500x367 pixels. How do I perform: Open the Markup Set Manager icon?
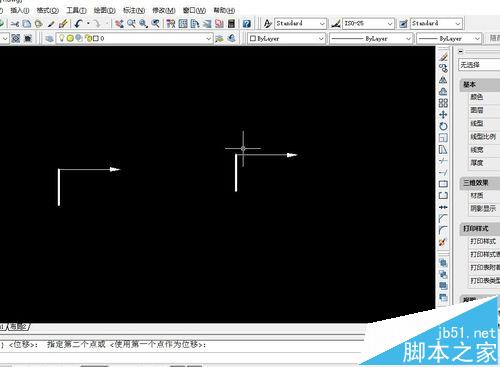point(219,24)
